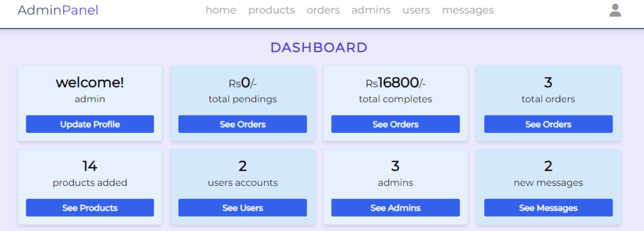Go to the home menu item
Image resolution: width=644 pixels, height=231 pixels.
pyautogui.click(x=221, y=10)
